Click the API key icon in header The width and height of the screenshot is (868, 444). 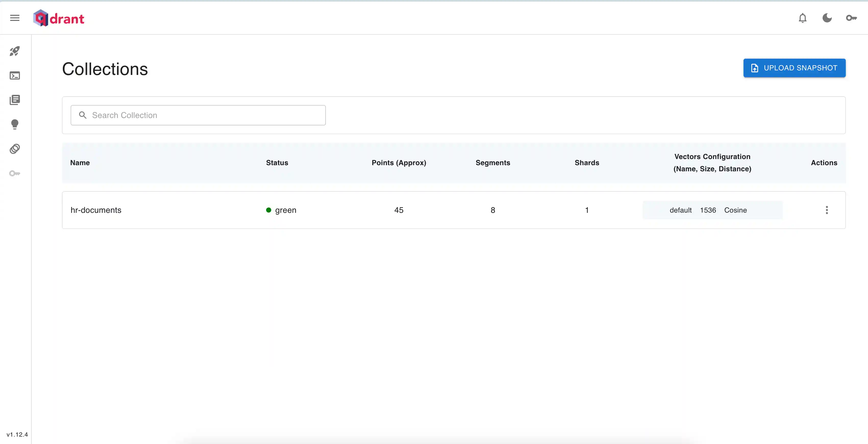point(851,18)
